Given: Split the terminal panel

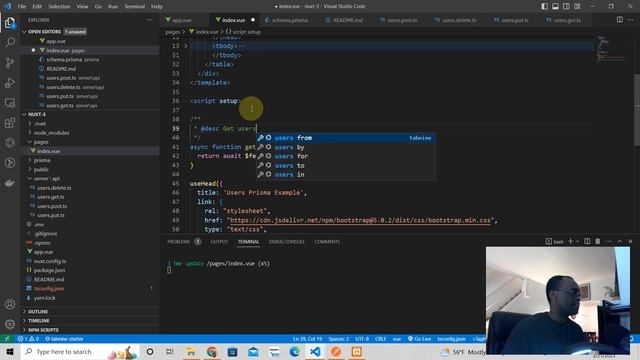Looking at the screenshot, I should coord(587,241).
